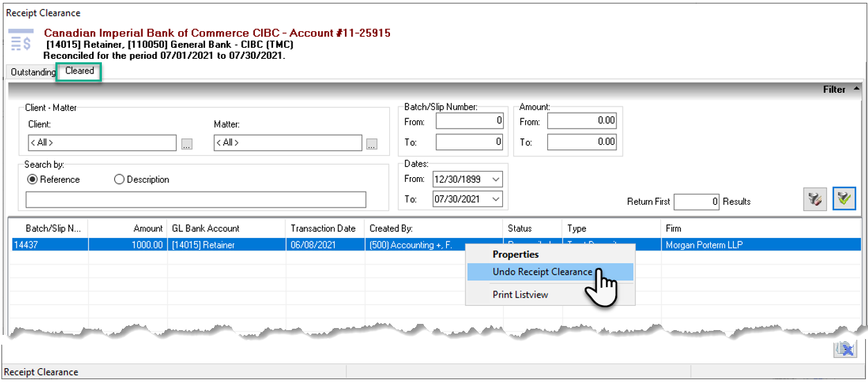Click the clear filter icon button
This screenshot has width=868, height=382.
[815, 200]
